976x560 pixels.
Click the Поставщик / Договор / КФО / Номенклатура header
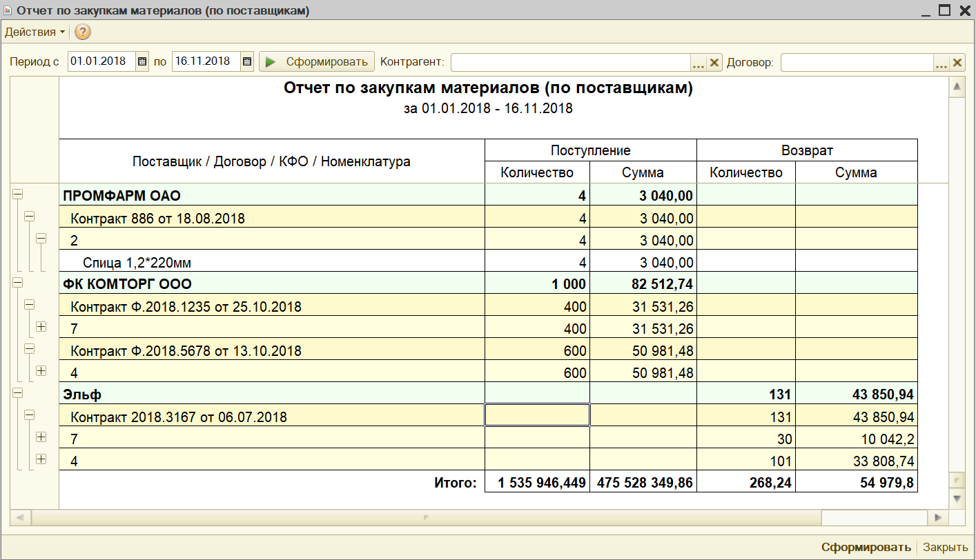pos(272,161)
